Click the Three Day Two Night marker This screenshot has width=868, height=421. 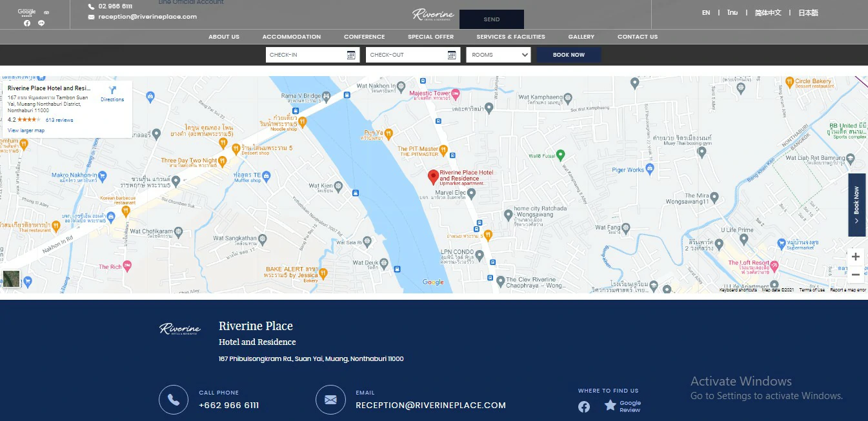[x=223, y=161]
